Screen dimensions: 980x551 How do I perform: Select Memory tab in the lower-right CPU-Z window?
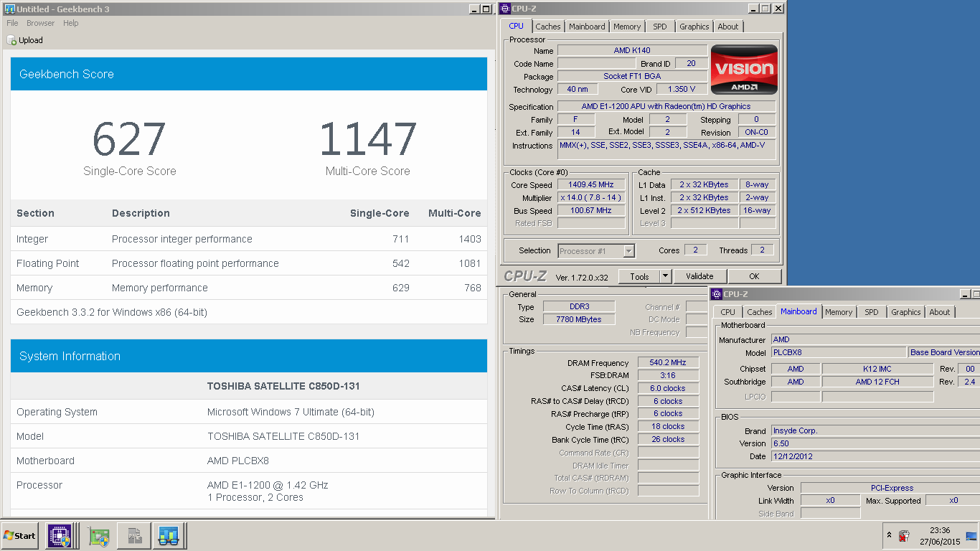pos(839,312)
